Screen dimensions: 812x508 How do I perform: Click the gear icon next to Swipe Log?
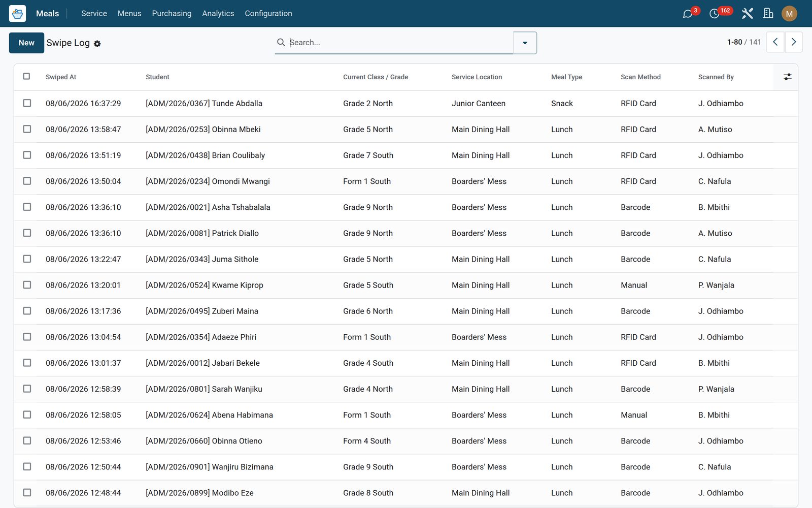point(97,44)
